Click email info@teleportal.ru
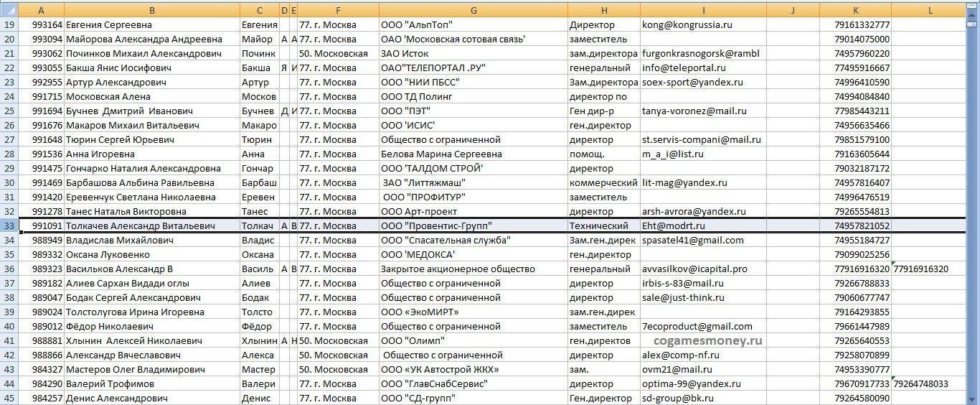The width and height of the screenshot is (980, 405). (x=684, y=67)
